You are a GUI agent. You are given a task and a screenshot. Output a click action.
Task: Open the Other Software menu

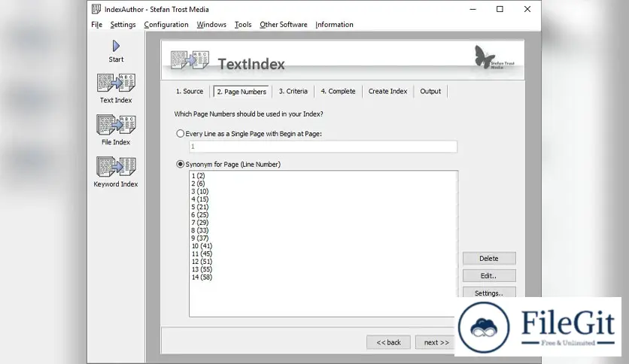click(284, 25)
